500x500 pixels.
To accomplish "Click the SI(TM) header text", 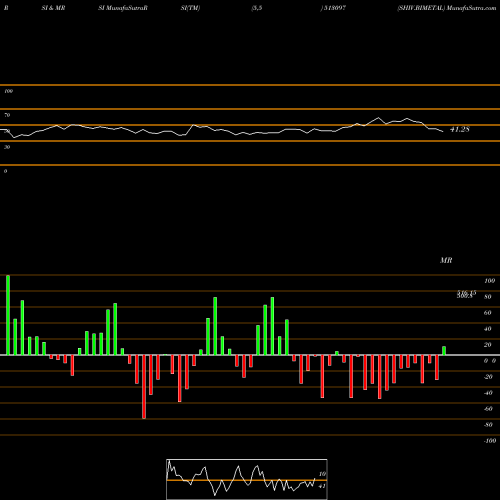I will tap(190, 8).
